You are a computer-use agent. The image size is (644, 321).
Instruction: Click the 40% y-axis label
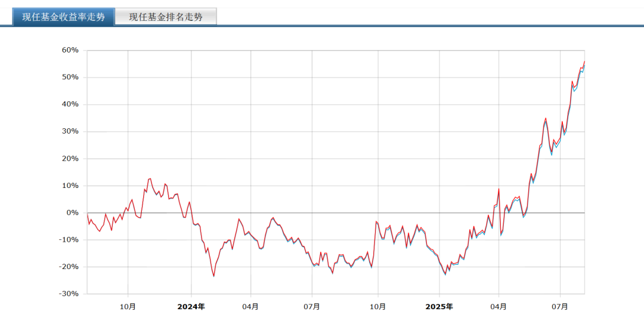coord(70,104)
